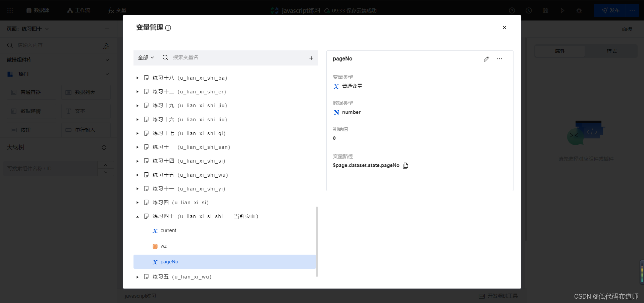The height and width of the screenshot is (303, 644).
Task: Click the save disk icon
Action: (545, 10)
